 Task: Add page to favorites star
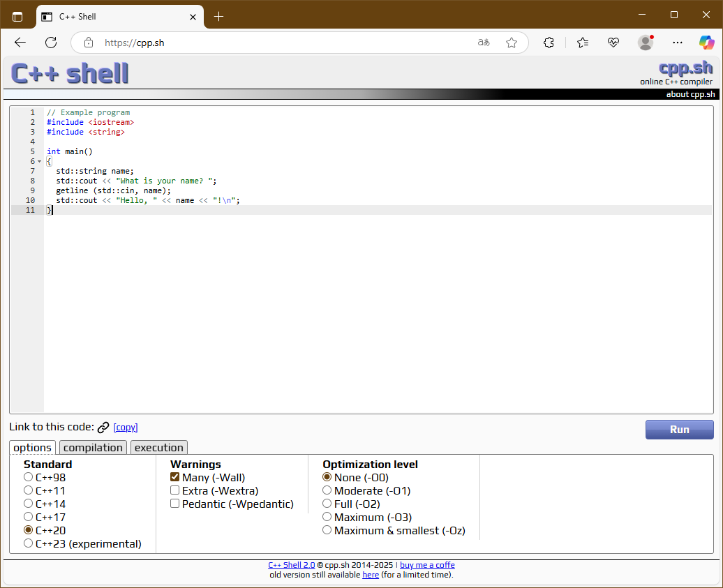[x=512, y=43]
